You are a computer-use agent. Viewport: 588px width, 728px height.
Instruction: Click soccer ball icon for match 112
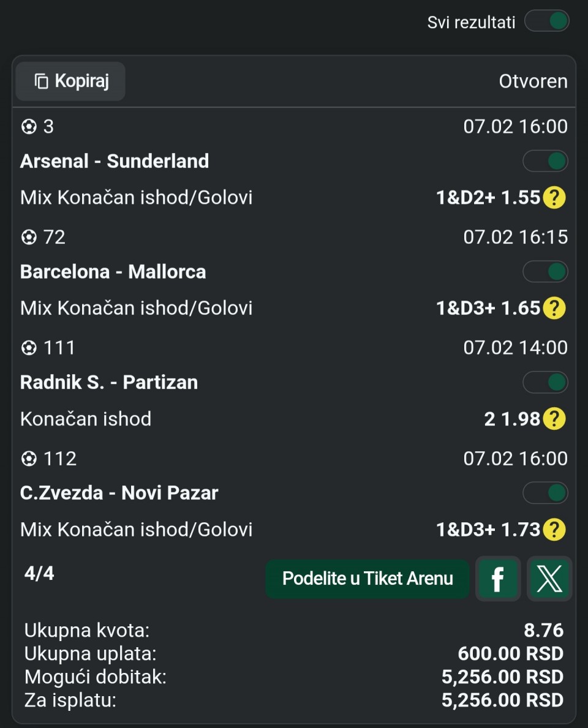(29, 459)
